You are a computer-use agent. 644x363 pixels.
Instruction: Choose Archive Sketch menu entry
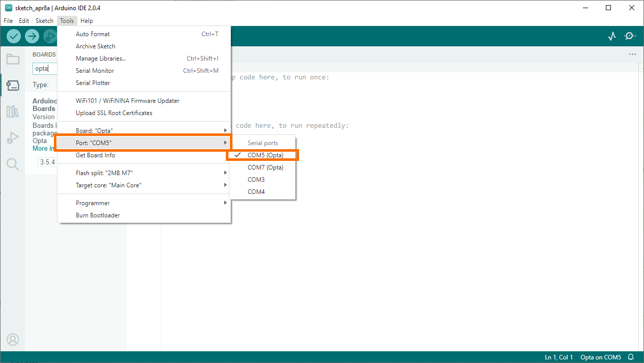click(144, 46)
